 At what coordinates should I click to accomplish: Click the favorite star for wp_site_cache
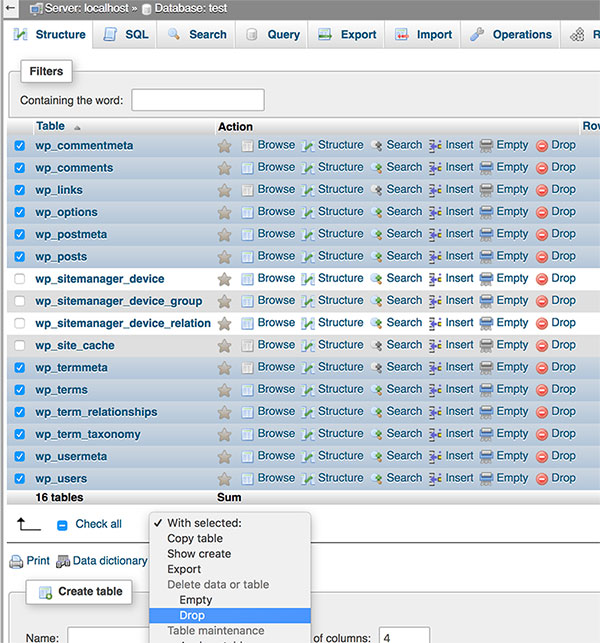(x=224, y=345)
